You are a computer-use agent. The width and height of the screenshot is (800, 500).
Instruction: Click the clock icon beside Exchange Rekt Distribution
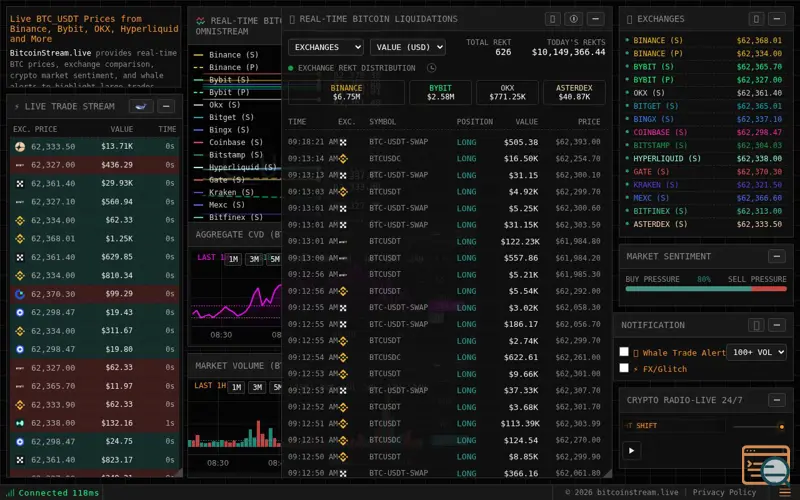tap(432, 68)
